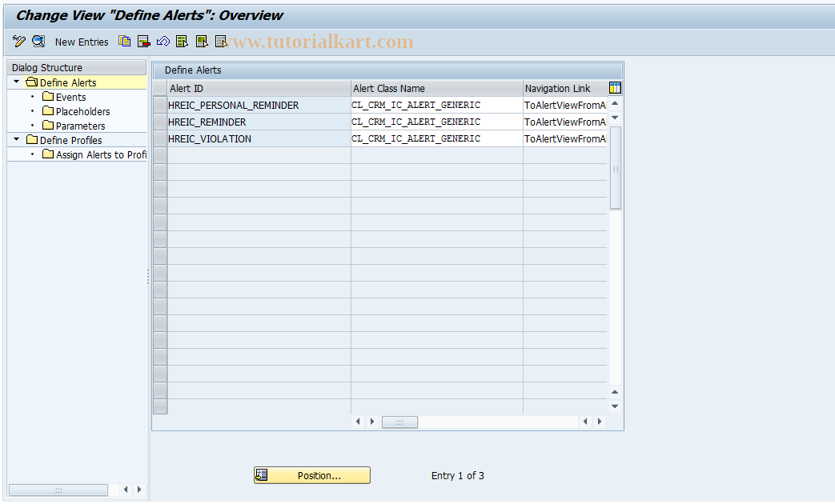Click table horizontal scroll right arrow beside thumb
Viewport: 835px width, 504px height.
[372, 422]
